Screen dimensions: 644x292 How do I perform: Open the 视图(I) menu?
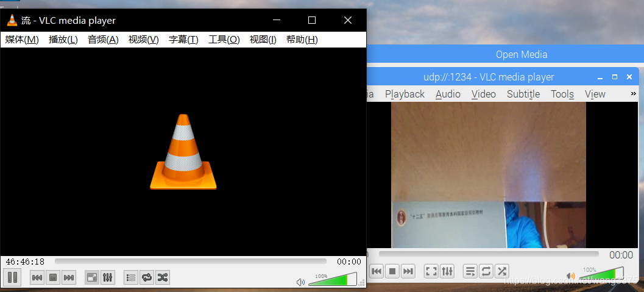coord(263,40)
